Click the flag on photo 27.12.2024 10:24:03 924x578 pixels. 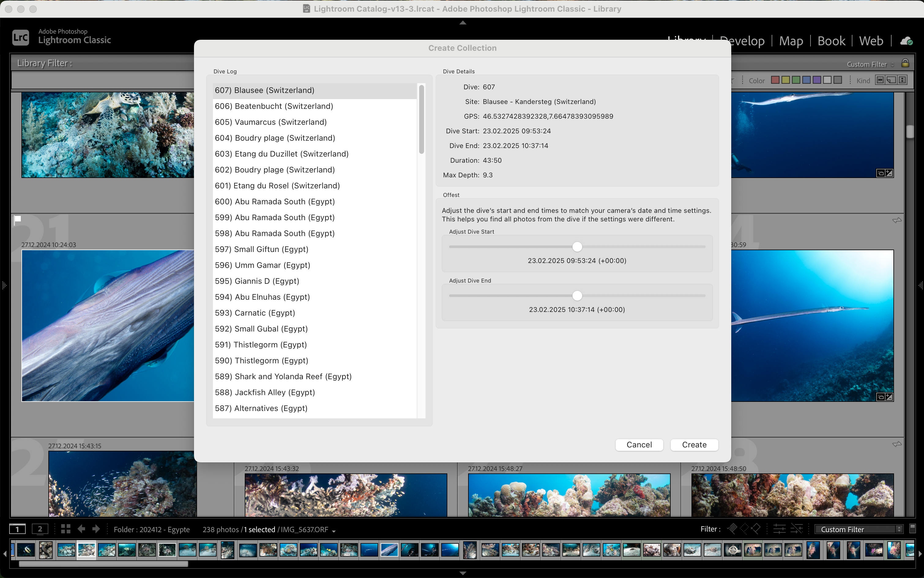click(x=17, y=220)
